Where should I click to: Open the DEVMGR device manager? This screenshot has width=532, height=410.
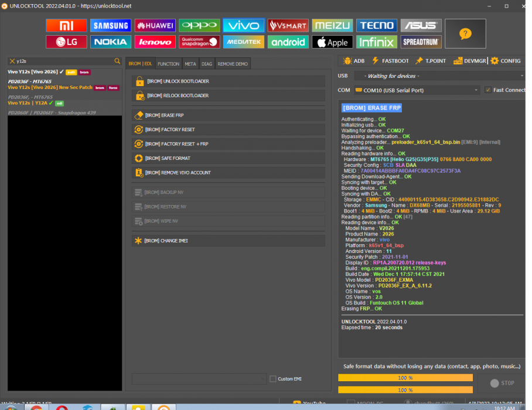point(470,61)
